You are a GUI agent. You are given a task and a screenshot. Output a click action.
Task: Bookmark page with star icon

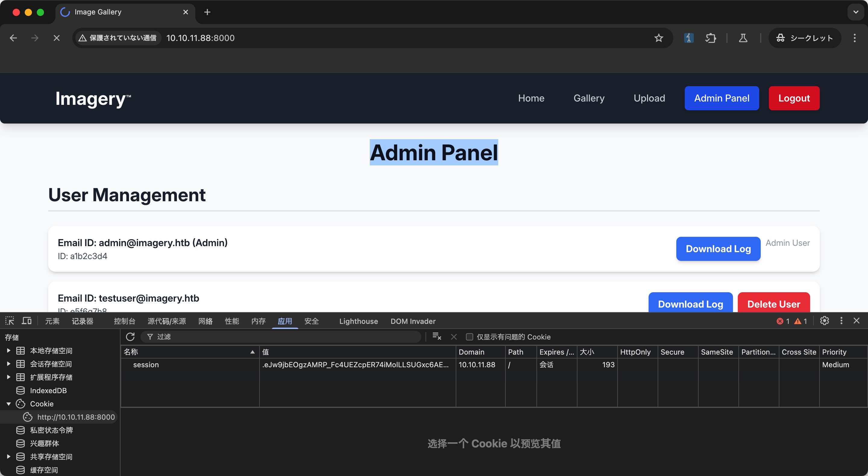659,38
